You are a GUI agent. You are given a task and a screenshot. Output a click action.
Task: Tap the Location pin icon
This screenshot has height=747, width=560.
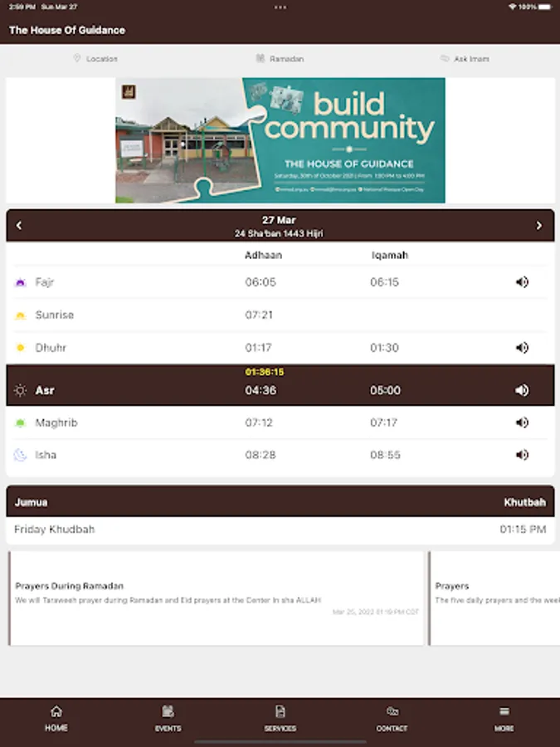76,58
